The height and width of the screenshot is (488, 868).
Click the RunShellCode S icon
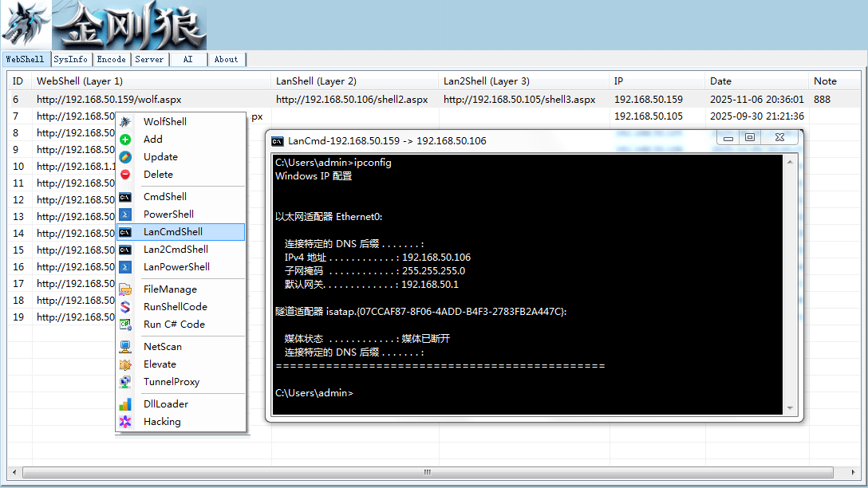125,306
